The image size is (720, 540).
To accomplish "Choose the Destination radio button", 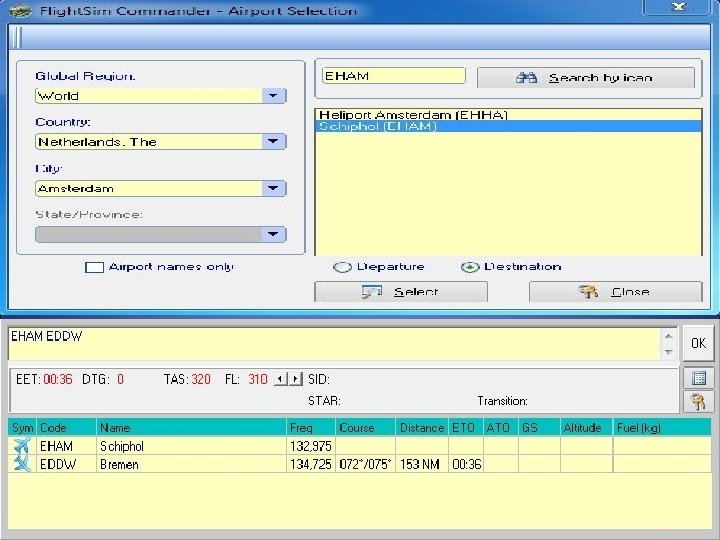I will click(x=470, y=267).
